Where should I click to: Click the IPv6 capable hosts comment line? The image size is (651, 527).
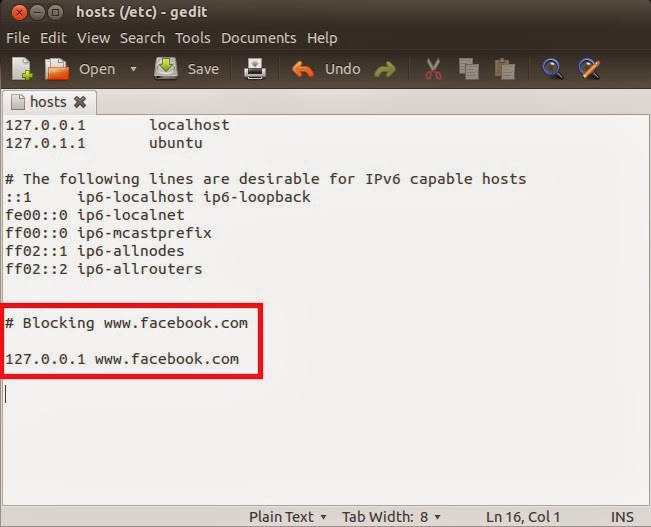(266, 179)
